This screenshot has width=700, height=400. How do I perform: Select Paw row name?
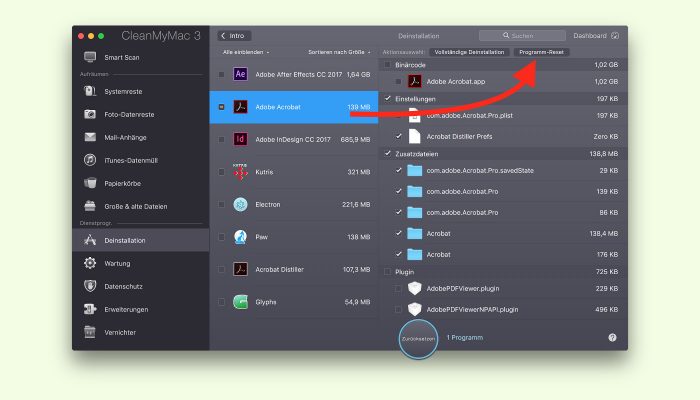(262, 237)
